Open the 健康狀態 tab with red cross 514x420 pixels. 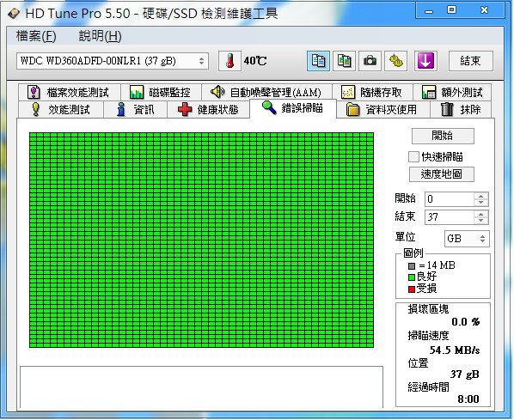point(209,109)
